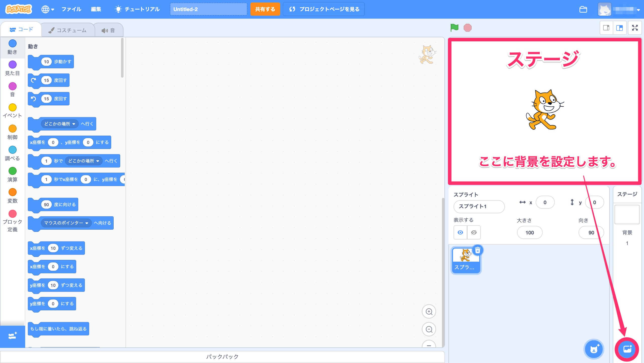The height and width of the screenshot is (363, 644).
Task: Click x座標を0、y座標を0にする block
Action: (69, 142)
